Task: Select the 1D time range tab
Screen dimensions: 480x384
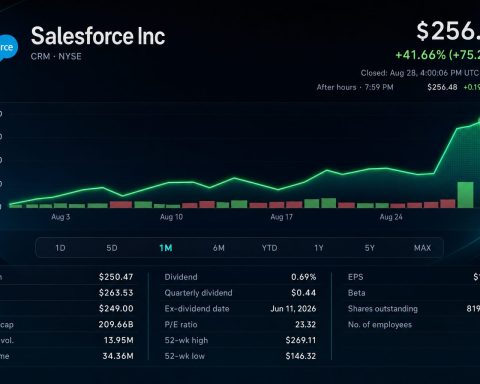Action: 60,248
